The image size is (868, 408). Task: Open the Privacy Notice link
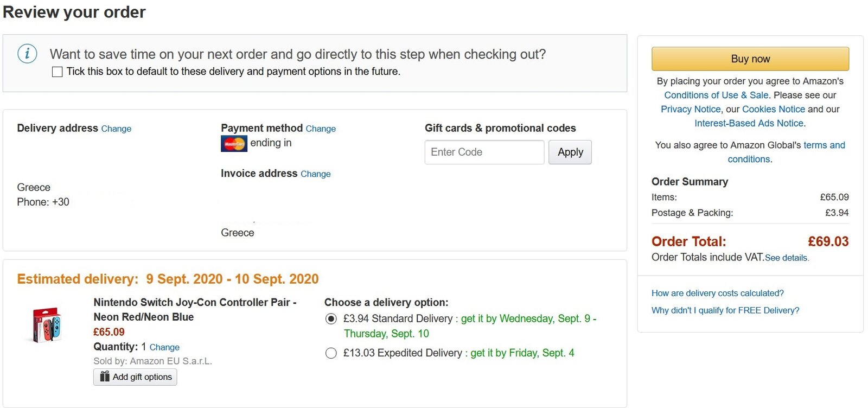point(690,109)
